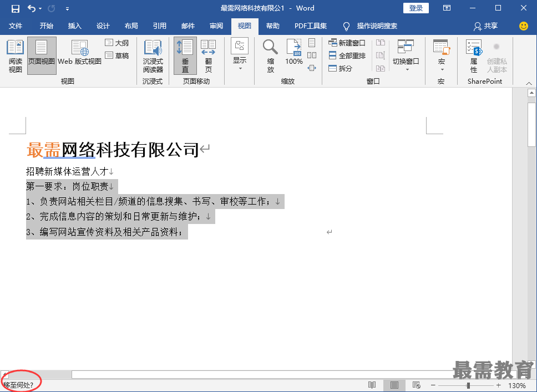The width and height of the screenshot is (537, 392).
Task: Switch to read mode in status bar
Action: [372, 385]
